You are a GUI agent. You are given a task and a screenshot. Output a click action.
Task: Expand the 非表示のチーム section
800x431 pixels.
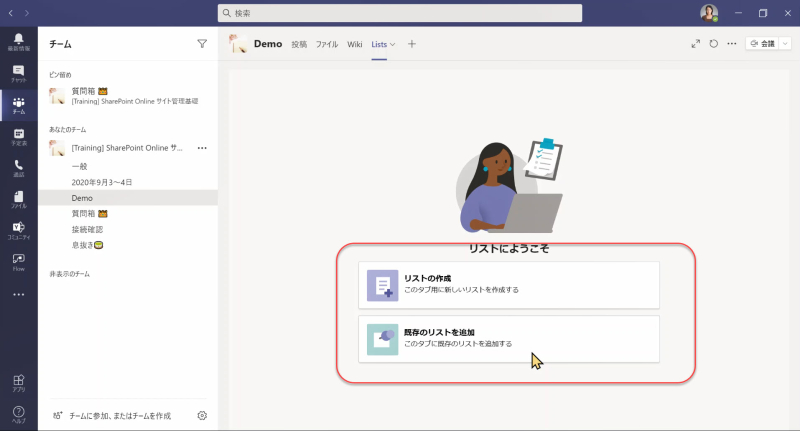point(69,274)
